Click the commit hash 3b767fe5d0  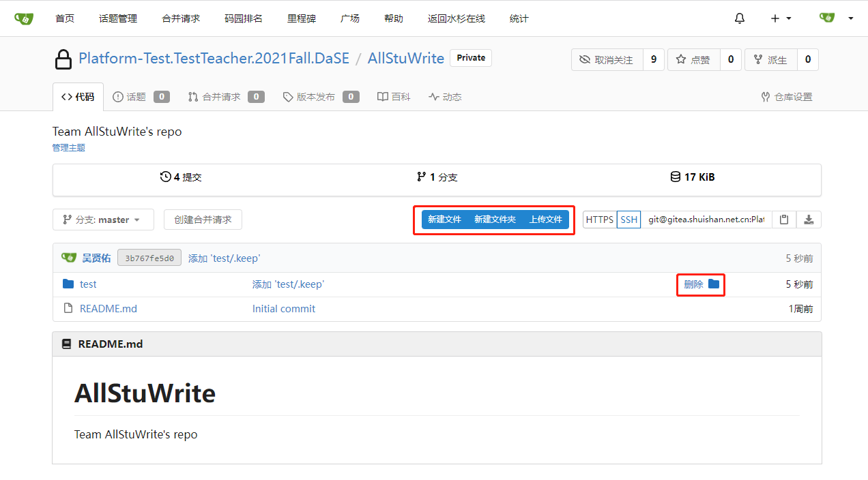click(x=149, y=258)
